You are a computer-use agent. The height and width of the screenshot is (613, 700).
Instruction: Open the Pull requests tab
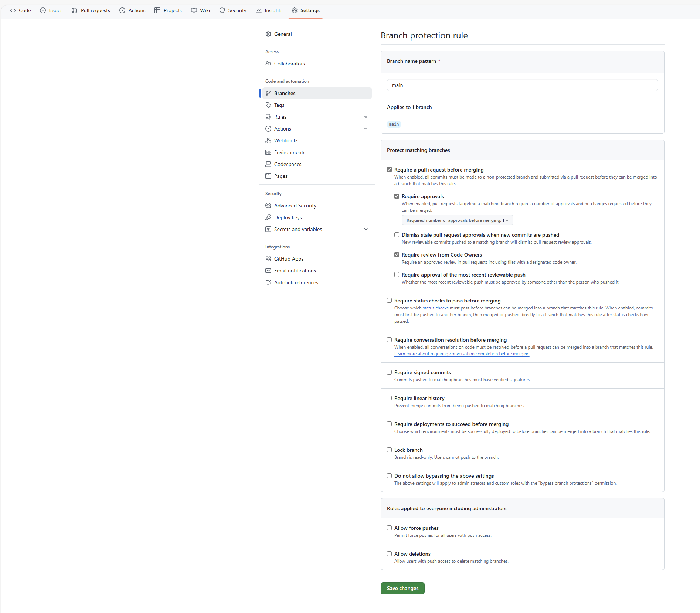[x=91, y=10]
